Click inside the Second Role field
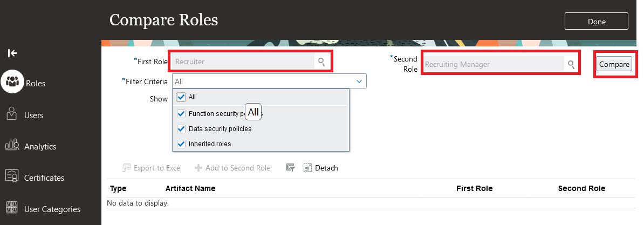This screenshot has width=644, height=225. pos(494,64)
